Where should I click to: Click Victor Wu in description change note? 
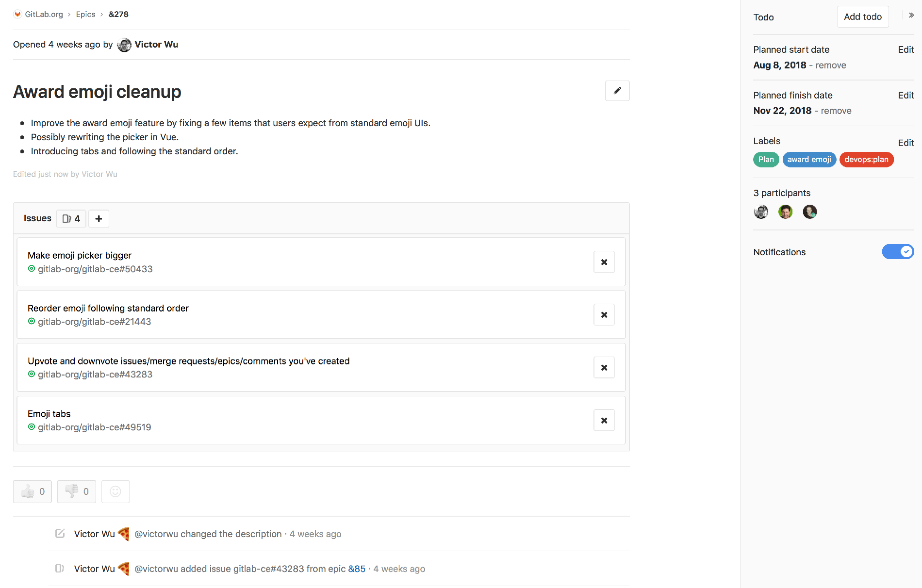(x=94, y=534)
